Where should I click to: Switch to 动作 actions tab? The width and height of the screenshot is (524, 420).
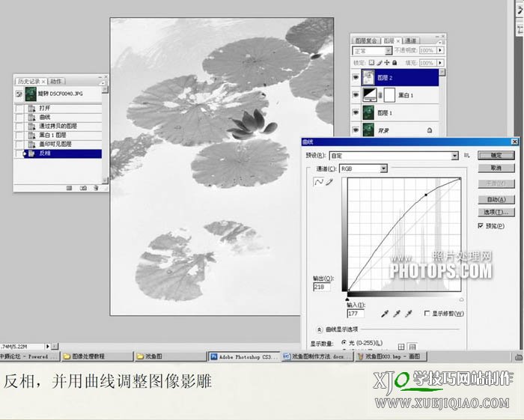56,81
